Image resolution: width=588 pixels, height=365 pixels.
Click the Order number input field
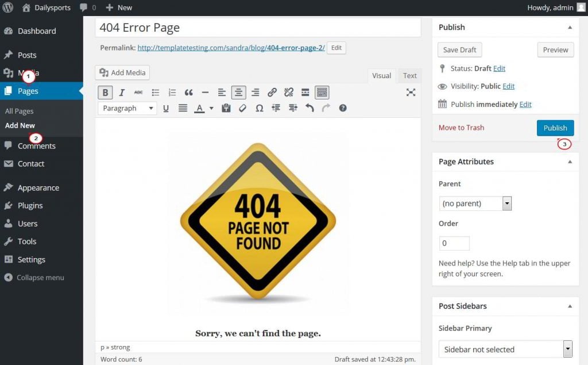coord(454,243)
